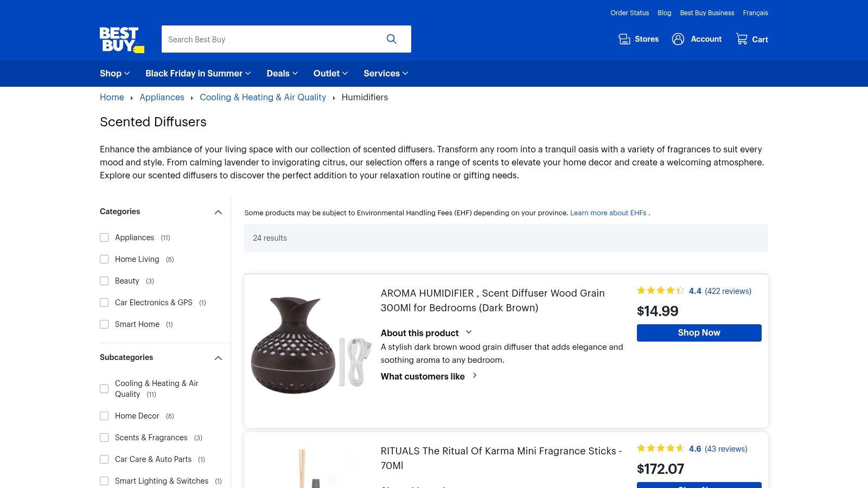868x488 pixels.
Task: Tick the Smart Home category checkbox
Action: tap(104, 324)
